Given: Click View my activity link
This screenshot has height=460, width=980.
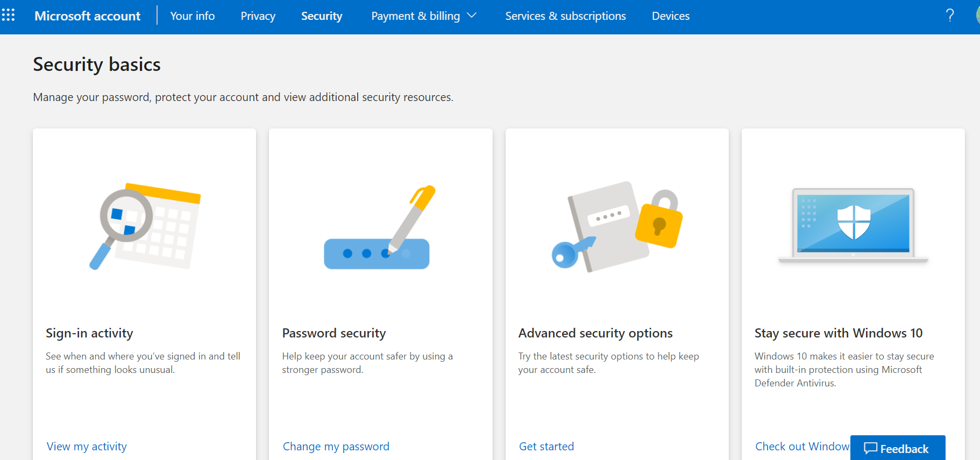Looking at the screenshot, I should (86, 446).
